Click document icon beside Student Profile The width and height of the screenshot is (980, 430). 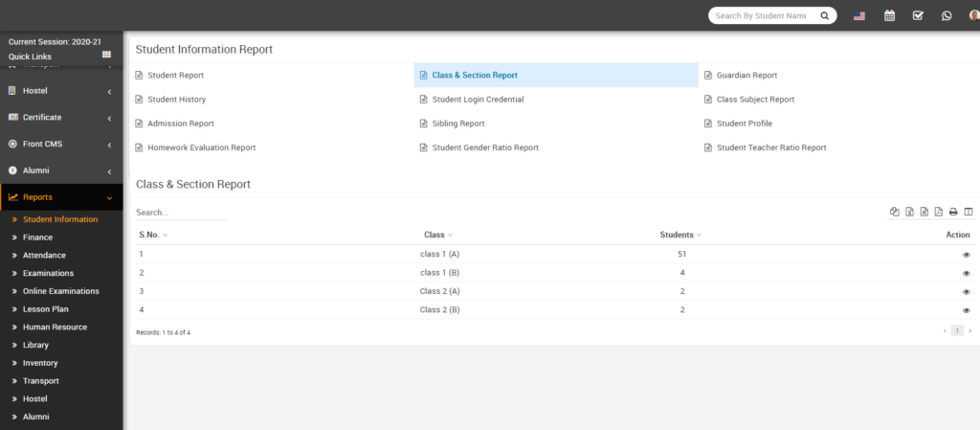708,124
